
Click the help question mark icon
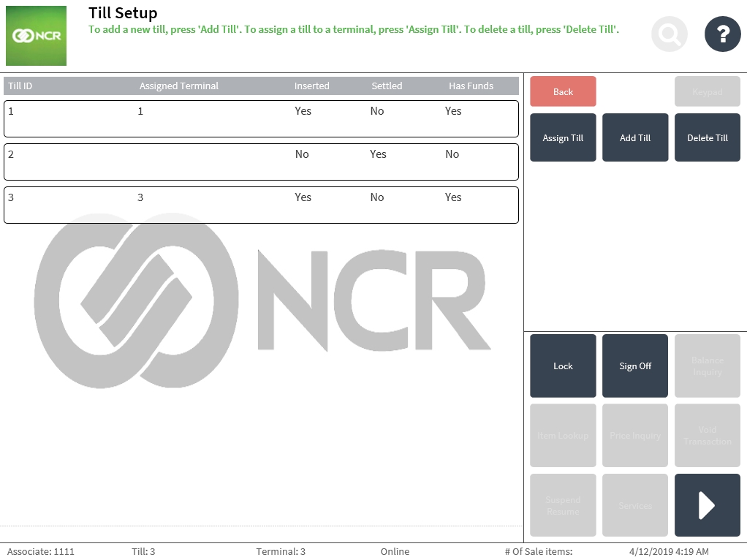722,34
